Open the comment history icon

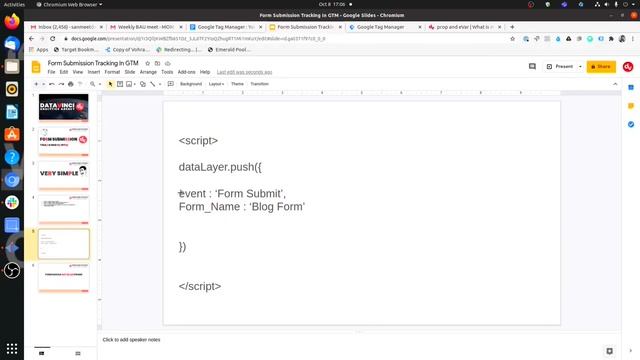coord(532,66)
